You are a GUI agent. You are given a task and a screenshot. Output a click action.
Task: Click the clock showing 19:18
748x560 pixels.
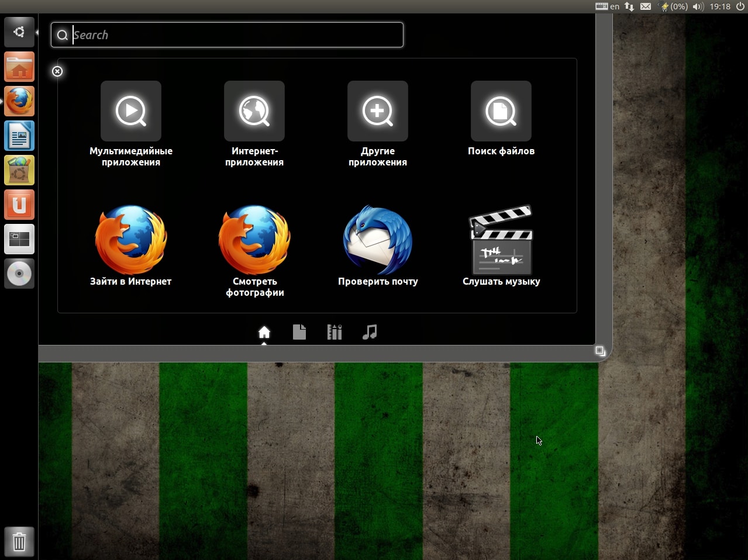[x=720, y=6]
